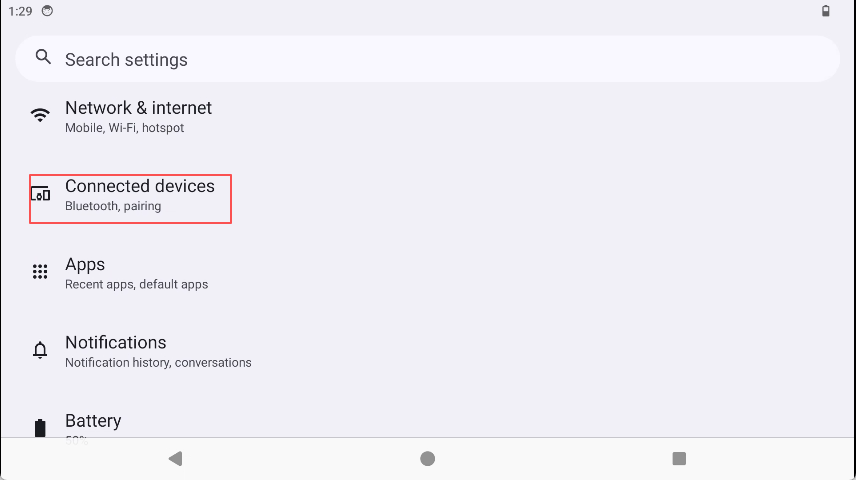The image size is (856, 480).
Task: Tap the Apps grid icon
Action: click(x=40, y=272)
